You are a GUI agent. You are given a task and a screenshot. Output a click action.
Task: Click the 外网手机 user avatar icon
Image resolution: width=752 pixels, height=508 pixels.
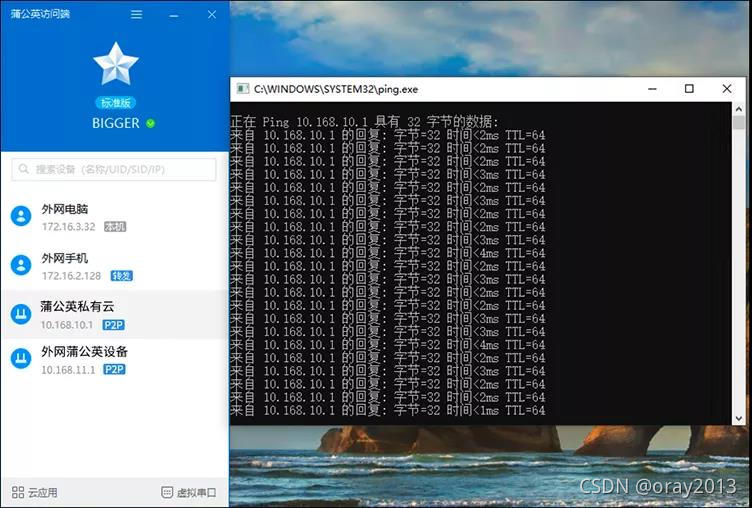pos(21,265)
